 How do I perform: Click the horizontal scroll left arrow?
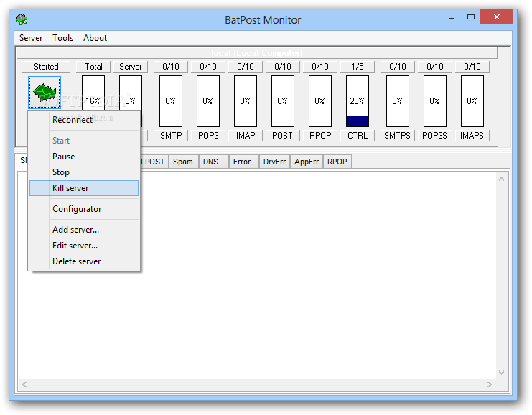(24, 384)
